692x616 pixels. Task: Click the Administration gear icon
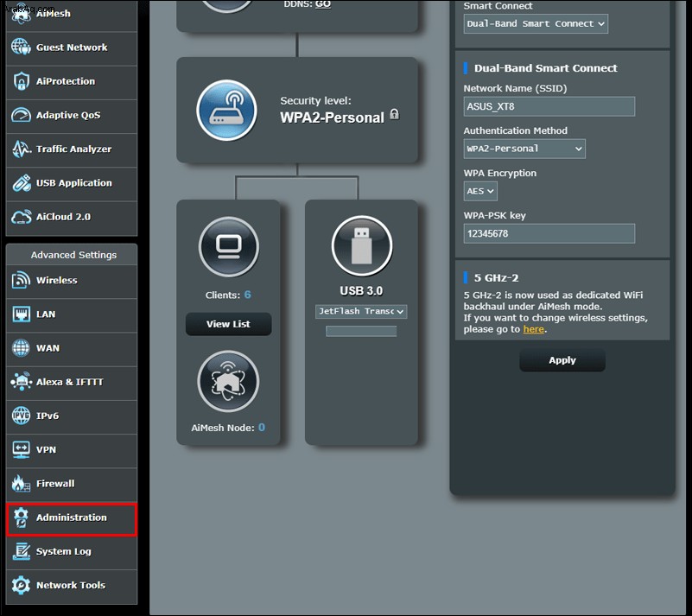[x=21, y=518]
